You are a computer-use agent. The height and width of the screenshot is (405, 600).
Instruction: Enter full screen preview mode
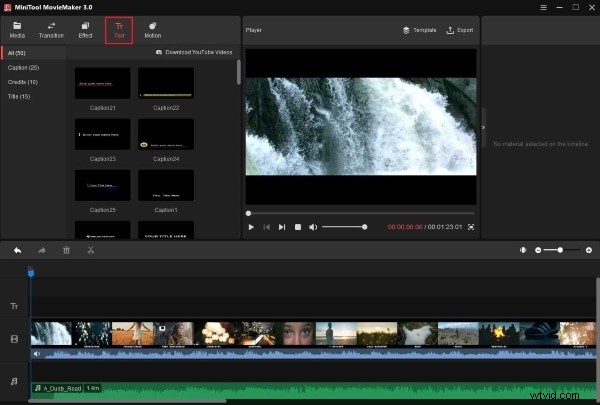click(x=471, y=227)
